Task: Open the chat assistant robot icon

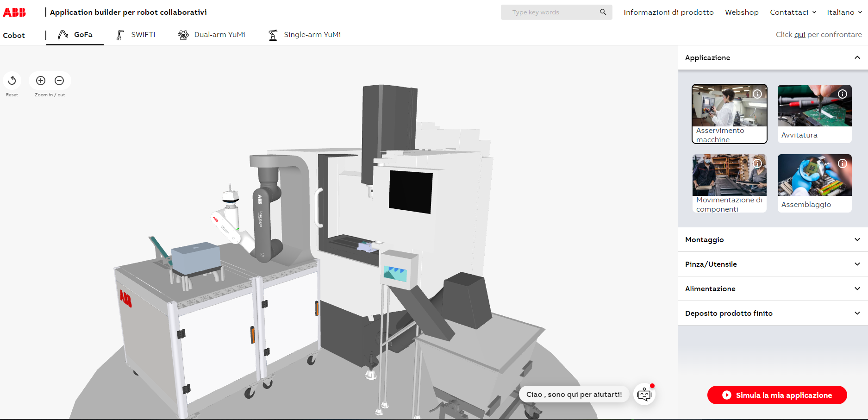Action: [x=644, y=394]
